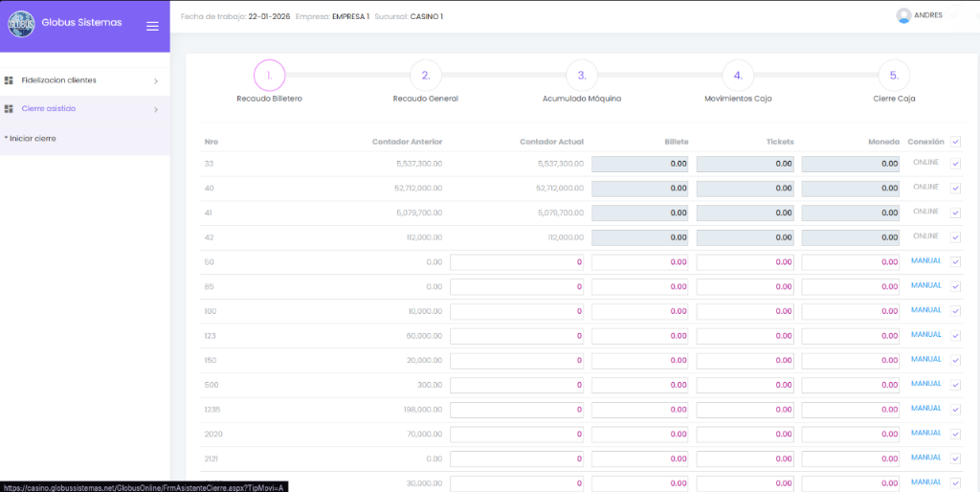980x492 pixels.
Task: Expand the Fidelizacion clientes chevron
Action: click(x=156, y=81)
